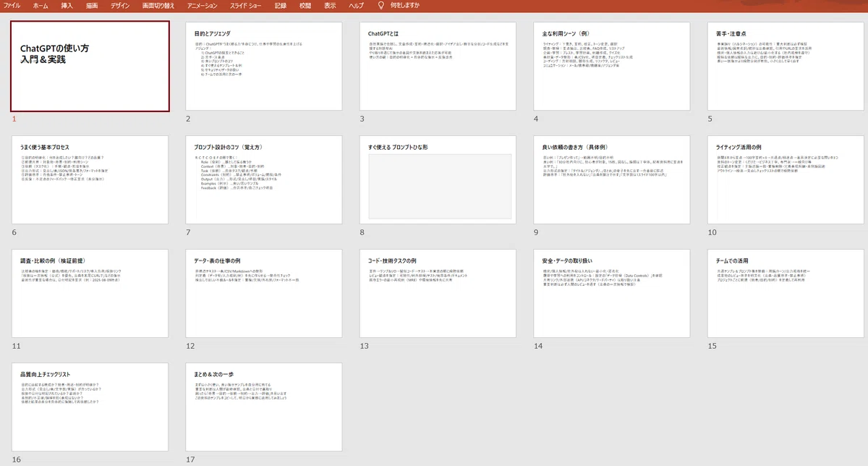The image size is (868, 466).
Task: Select slide 1 titled ChatGPTの使い方 入門＆実践
Action: (x=90, y=66)
